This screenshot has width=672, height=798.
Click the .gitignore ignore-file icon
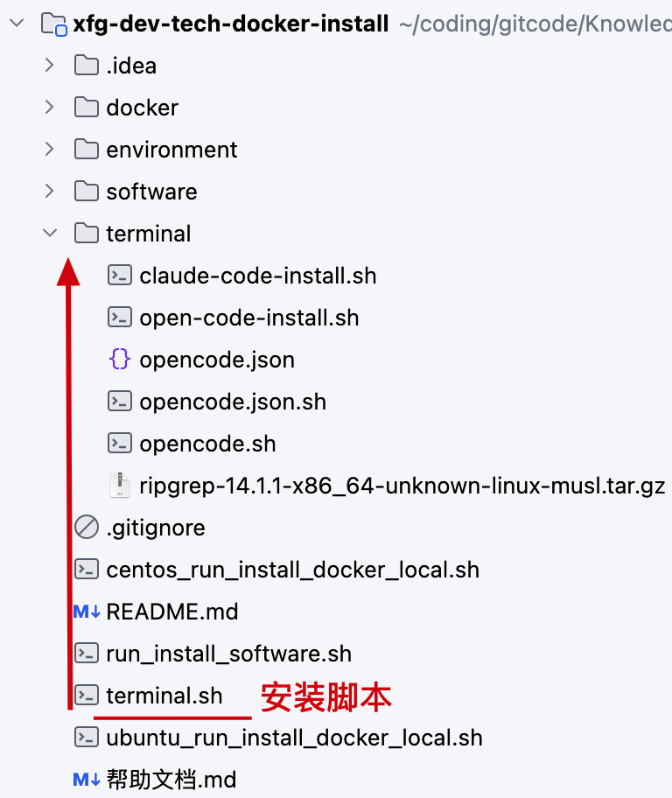86,528
